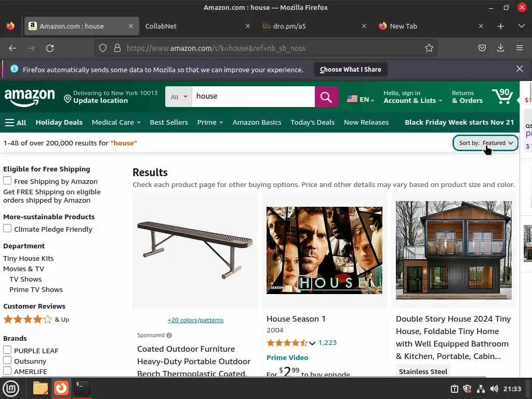Open the 1,223 ratings link
This screenshot has width=532, height=399.
[x=327, y=343]
